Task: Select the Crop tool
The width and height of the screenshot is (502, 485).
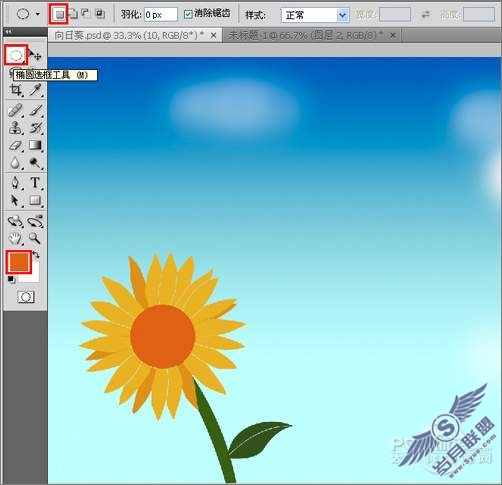Action: point(15,90)
